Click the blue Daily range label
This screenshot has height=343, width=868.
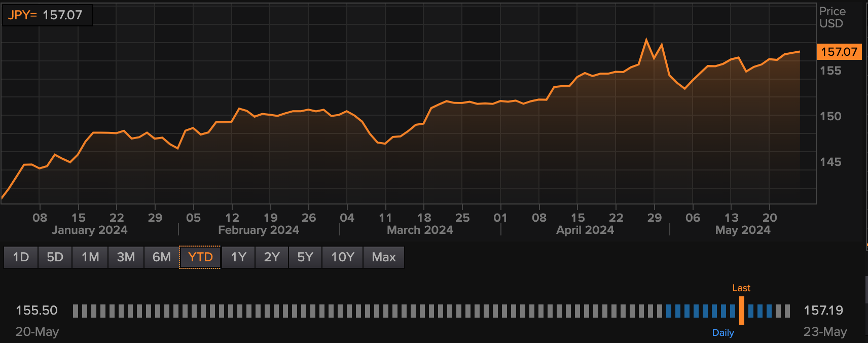pos(723,333)
